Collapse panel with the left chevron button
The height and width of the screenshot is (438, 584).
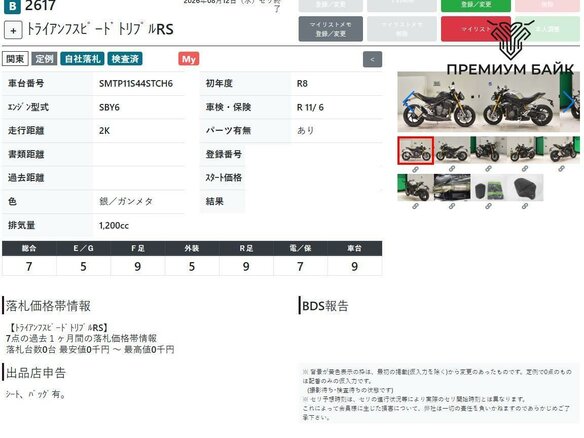(x=372, y=59)
